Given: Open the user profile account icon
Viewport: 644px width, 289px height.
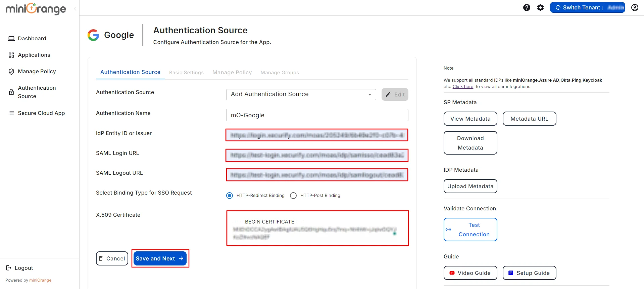Looking at the screenshot, I should (x=635, y=7).
